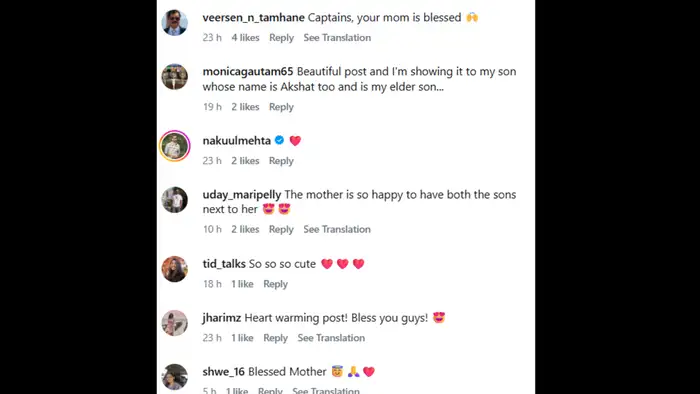Reply to nakuulmehta's heart comment
The image size is (700, 394).
[281, 161]
